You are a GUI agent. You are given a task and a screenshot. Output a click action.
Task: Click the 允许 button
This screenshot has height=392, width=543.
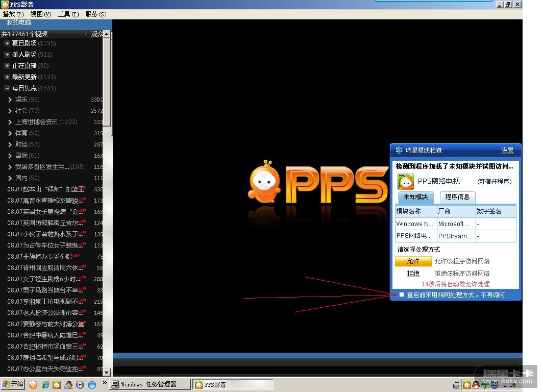pyautogui.click(x=413, y=261)
